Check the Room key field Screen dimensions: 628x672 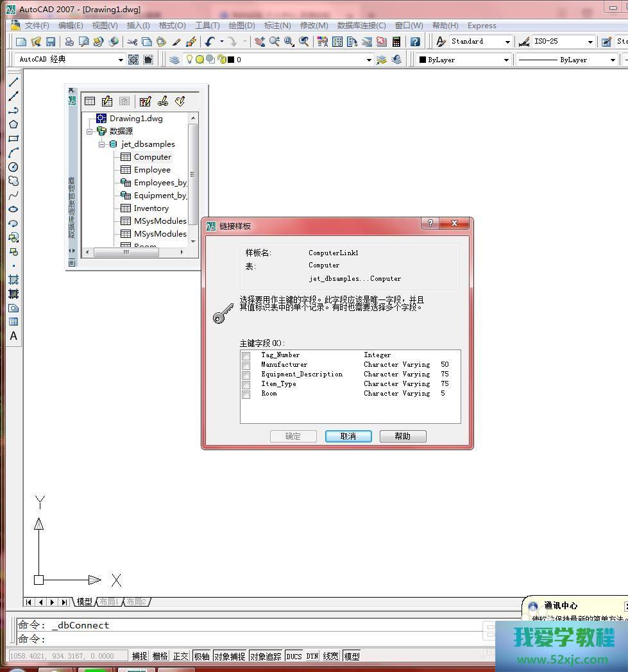[246, 394]
